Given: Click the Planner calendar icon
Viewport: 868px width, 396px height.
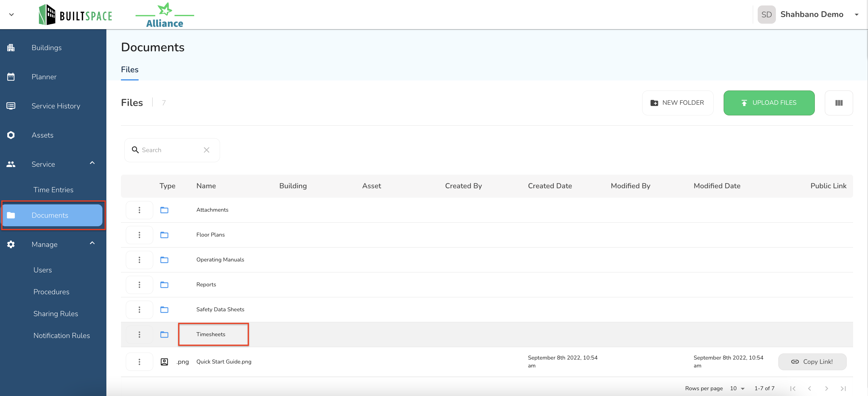Looking at the screenshot, I should (11, 77).
